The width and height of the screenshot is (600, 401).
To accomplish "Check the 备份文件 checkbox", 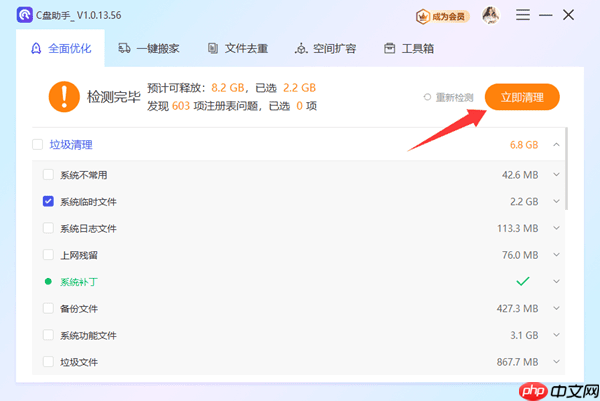I will pyautogui.click(x=48, y=308).
